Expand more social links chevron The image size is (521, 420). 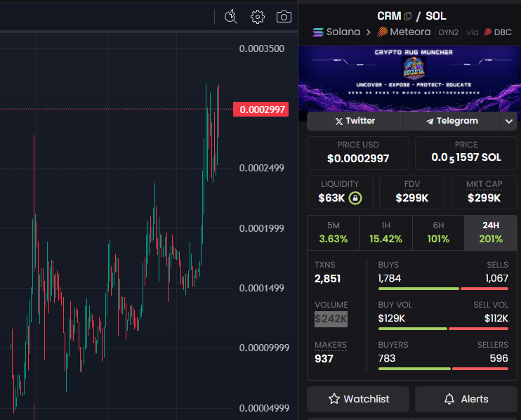508,122
